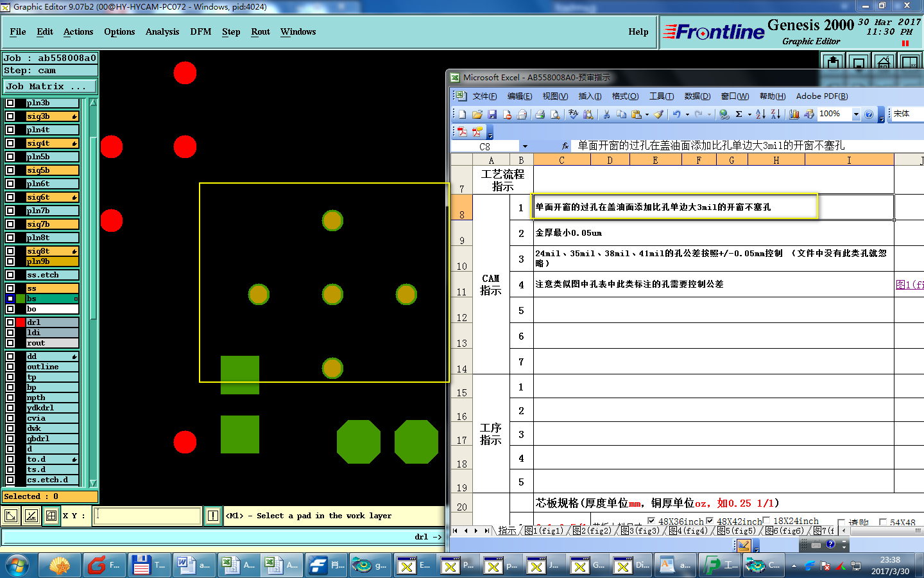Select Excel cell with text 金厚最小0.05um
The image size is (924, 578).
[x=714, y=233]
